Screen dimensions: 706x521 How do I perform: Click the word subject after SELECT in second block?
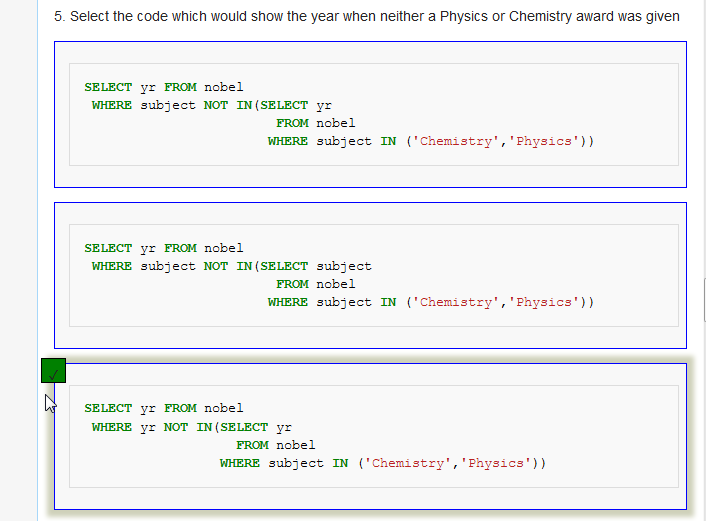344,266
